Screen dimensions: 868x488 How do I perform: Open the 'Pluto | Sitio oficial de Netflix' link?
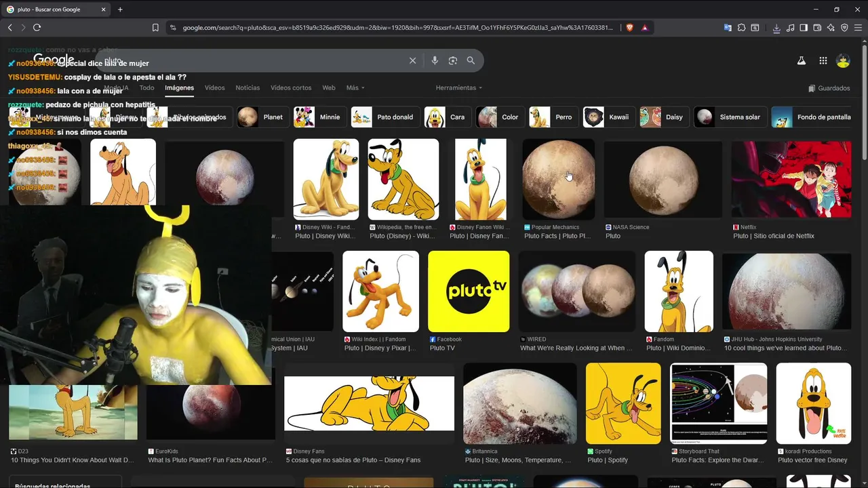click(774, 236)
